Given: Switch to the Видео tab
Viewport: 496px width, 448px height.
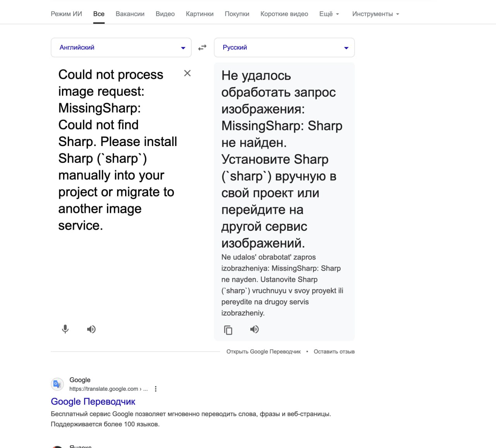Looking at the screenshot, I should (x=165, y=14).
